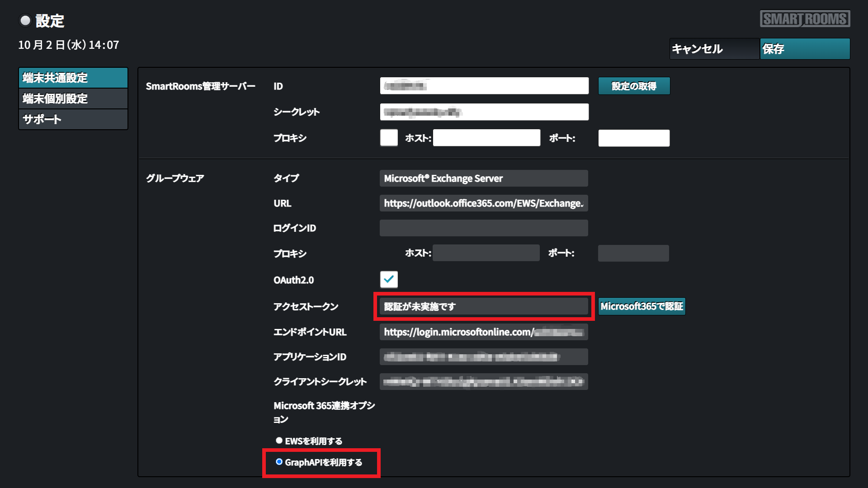Click the 保存 button
This screenshot has width=868, height=488.
click(x=804, y=49)
